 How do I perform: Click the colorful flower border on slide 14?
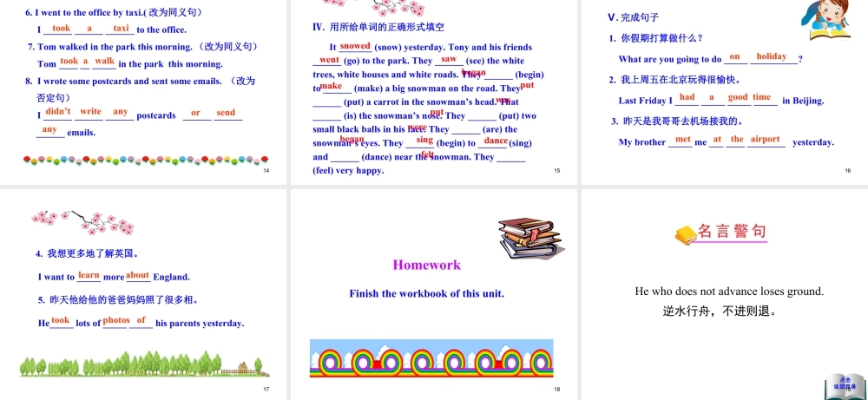click(145, 160)
